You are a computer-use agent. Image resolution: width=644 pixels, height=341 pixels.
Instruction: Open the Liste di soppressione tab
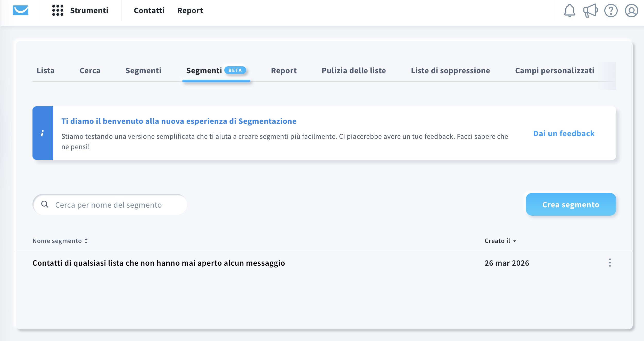tap(450, 70)
